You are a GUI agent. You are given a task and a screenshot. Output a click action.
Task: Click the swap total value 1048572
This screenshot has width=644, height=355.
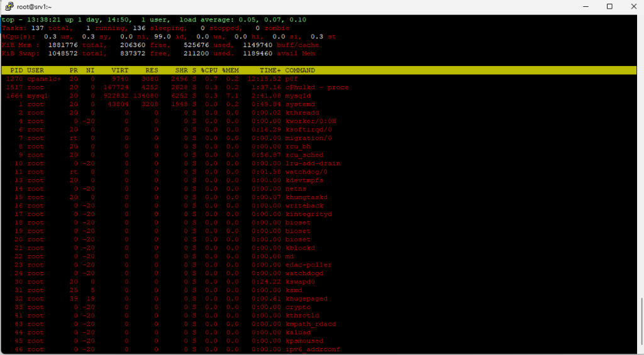pyautogui.click(x=63, y=53)
